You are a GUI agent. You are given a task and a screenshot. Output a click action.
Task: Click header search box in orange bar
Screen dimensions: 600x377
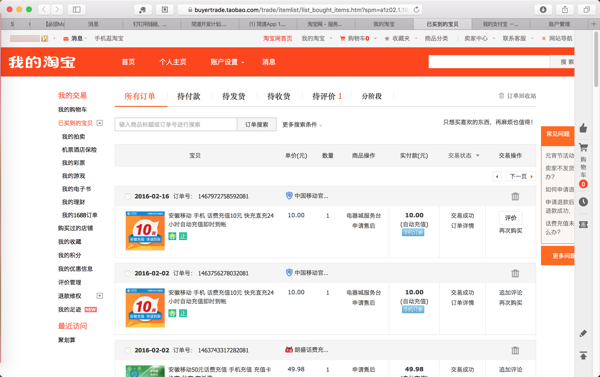[489, 62]
